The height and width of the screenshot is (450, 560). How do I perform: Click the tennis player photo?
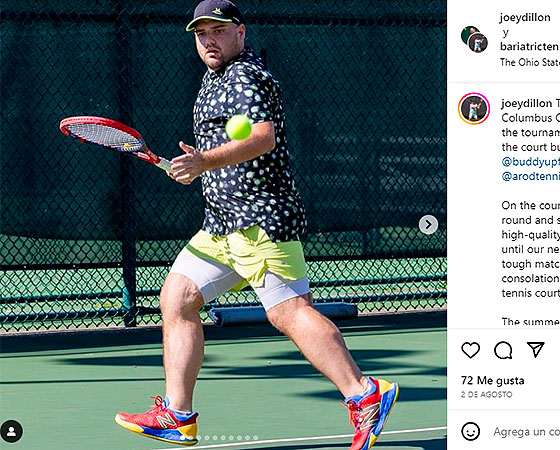pos(223,225)
